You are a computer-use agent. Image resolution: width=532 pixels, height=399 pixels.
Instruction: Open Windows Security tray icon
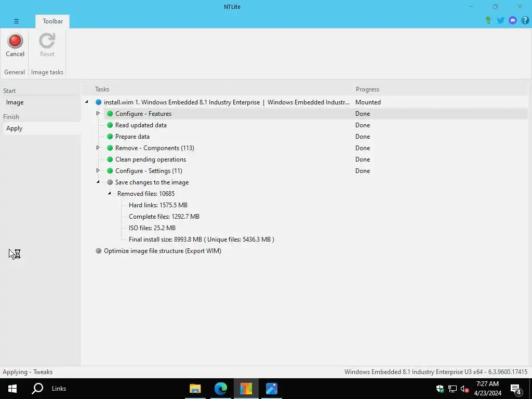[440, 389]
